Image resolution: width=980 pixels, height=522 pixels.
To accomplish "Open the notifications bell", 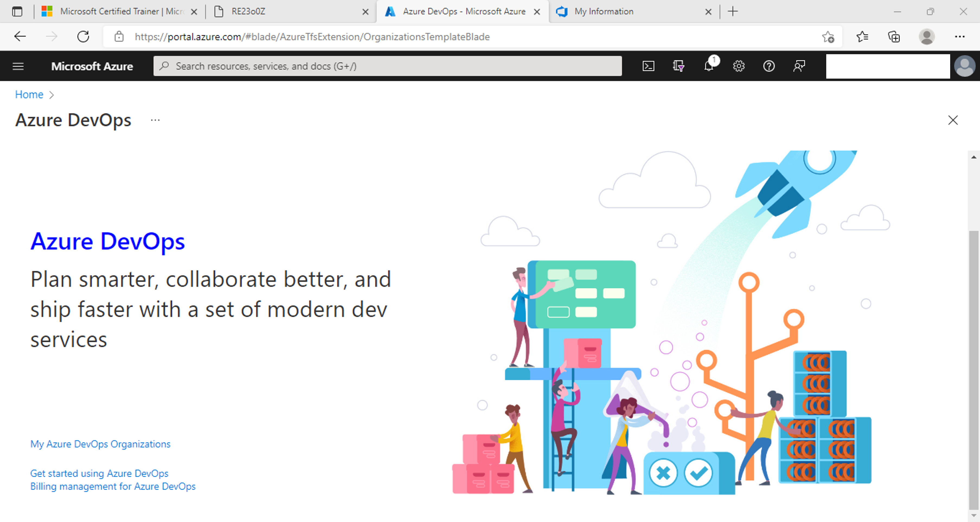I will [x=709, y=66].
